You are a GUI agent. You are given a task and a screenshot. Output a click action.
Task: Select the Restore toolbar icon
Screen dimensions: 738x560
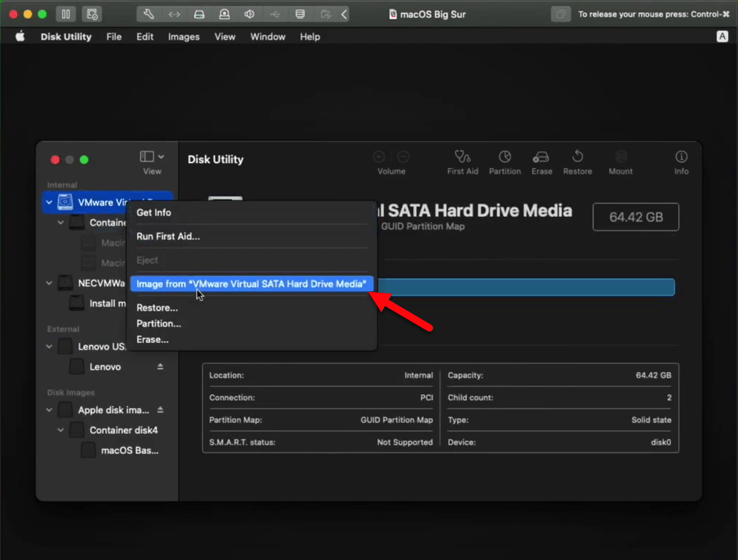click(x=577, y=156)
